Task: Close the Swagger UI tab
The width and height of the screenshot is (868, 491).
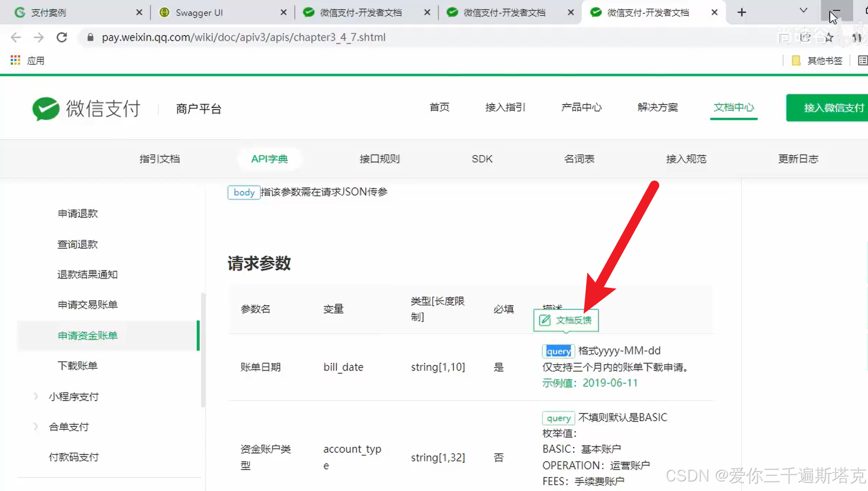Action: pyautogui.click(x=283, y=12)
